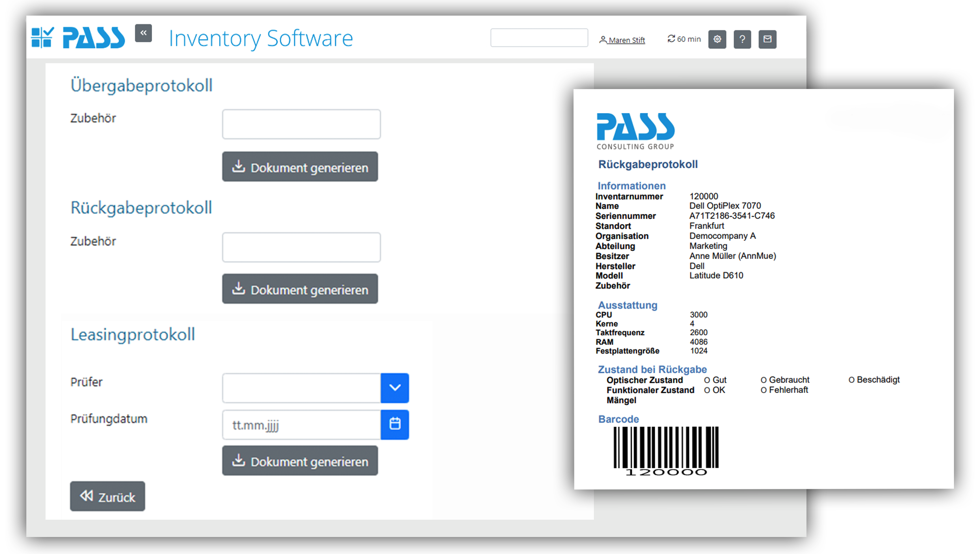Select the Beschädigt radio option
This screenshot has width=980, height=554.
pos(851,380)
